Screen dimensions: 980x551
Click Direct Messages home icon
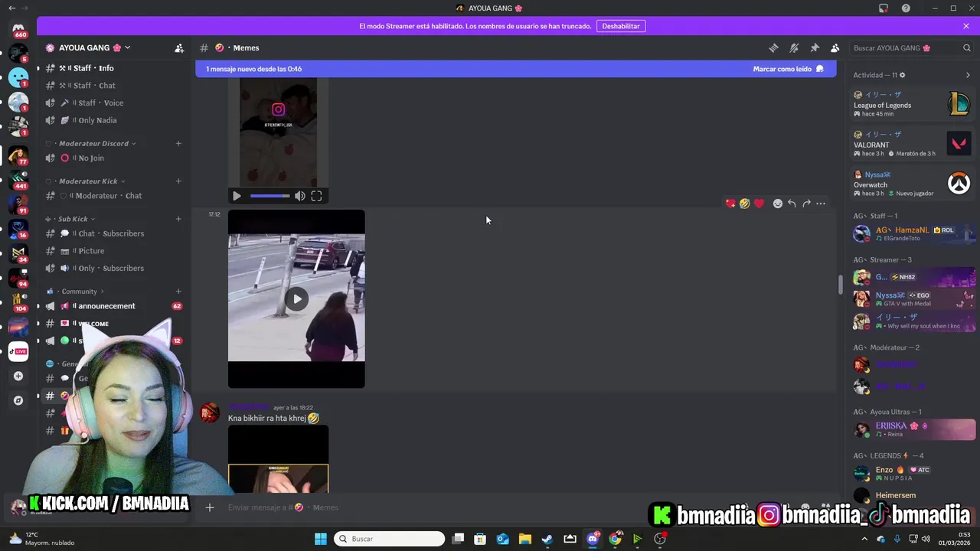18,28
